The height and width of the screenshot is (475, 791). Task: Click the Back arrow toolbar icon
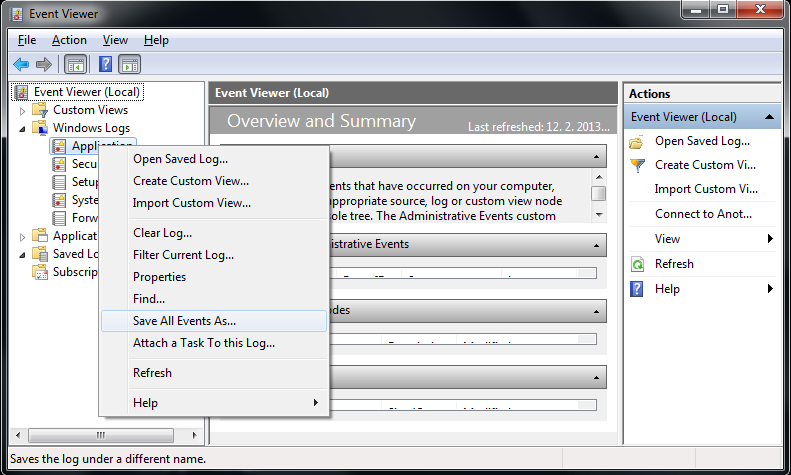[20, 64]
